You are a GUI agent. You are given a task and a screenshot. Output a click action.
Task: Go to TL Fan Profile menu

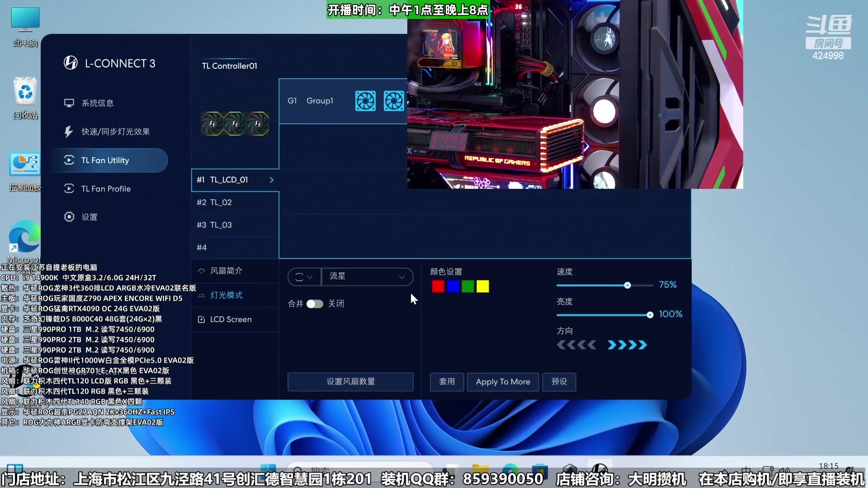point(106,189)
